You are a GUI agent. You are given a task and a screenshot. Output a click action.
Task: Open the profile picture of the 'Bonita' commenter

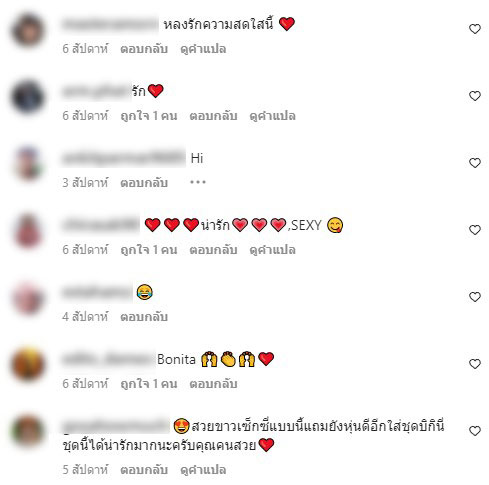coord(28,364)
